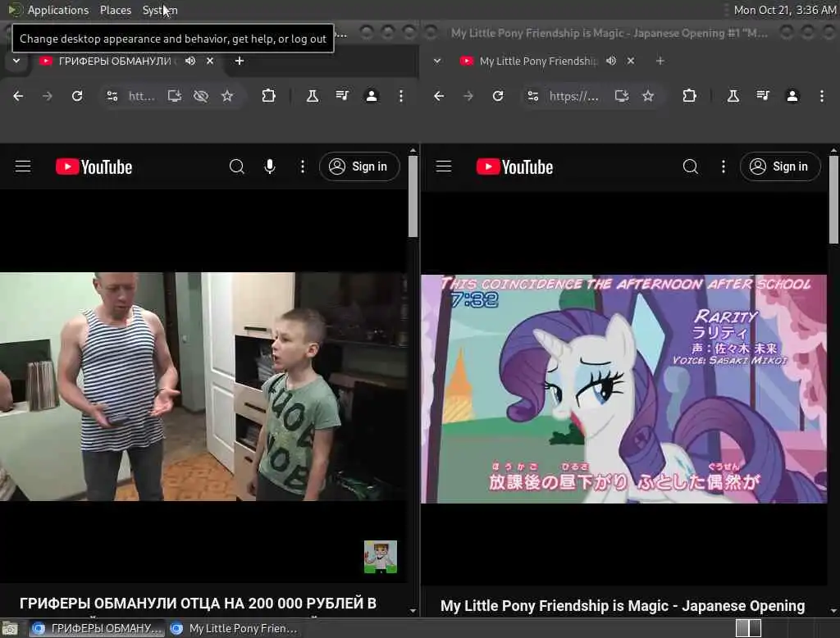Bookmark page with star in right window
This screenshot has width=840, height=638.
[648, 96]
